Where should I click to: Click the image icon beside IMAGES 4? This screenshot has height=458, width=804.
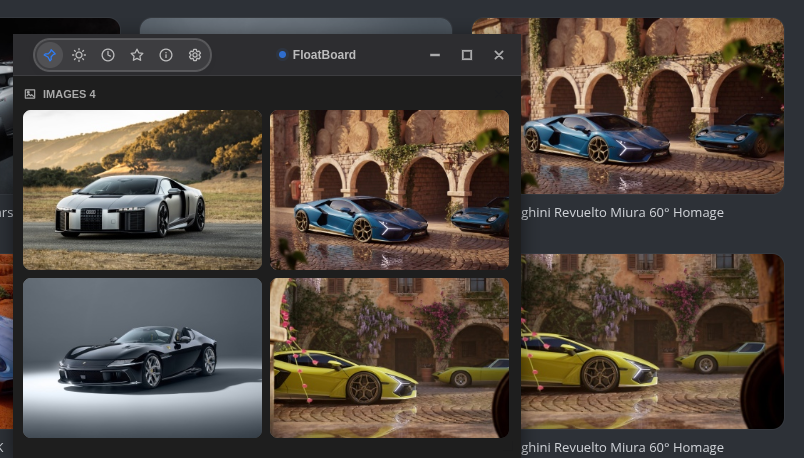(30, 94)
